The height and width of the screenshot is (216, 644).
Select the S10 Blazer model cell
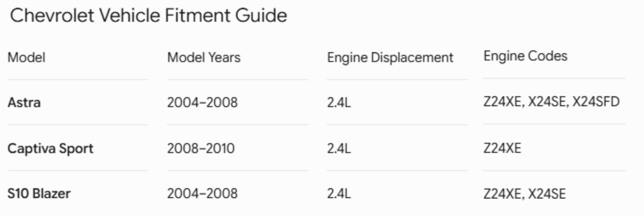[39, 194]
